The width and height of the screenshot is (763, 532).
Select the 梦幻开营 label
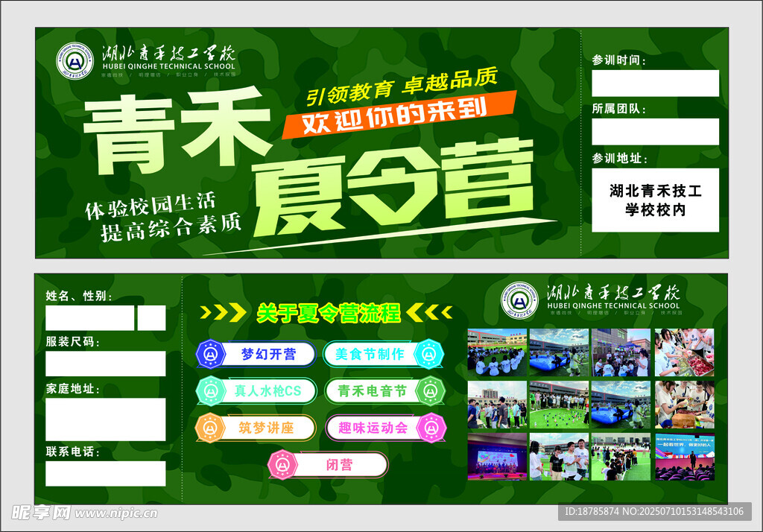[268, 355]
